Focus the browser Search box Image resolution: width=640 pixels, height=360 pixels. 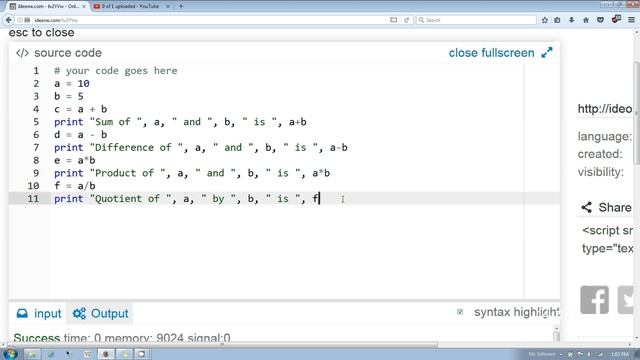pos(476,20)
